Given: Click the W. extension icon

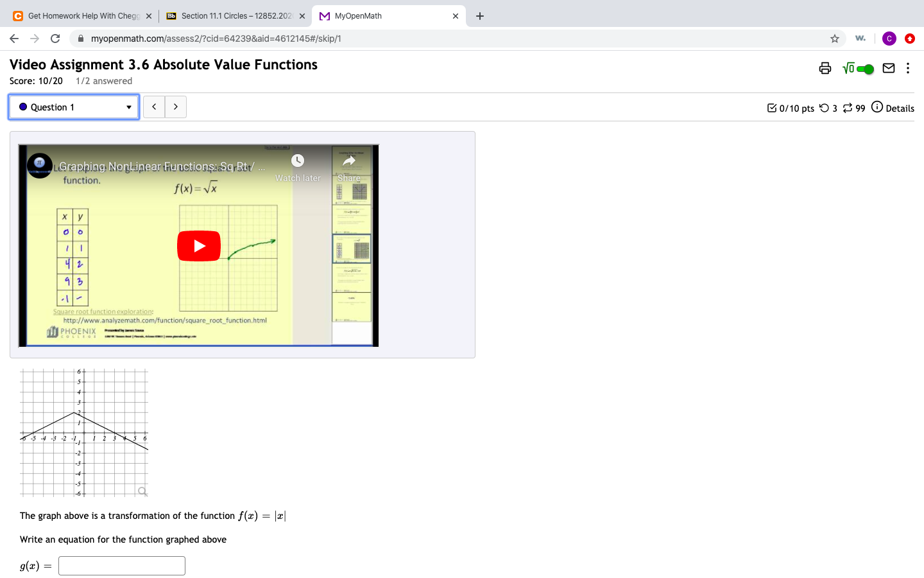Looking at the screenshot, I should [860, 39].
